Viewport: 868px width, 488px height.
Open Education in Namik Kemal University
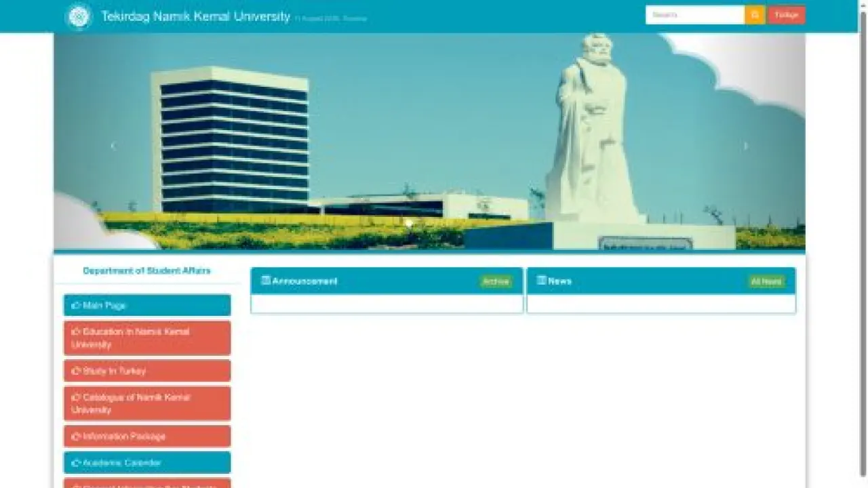[x=147, y=338]
